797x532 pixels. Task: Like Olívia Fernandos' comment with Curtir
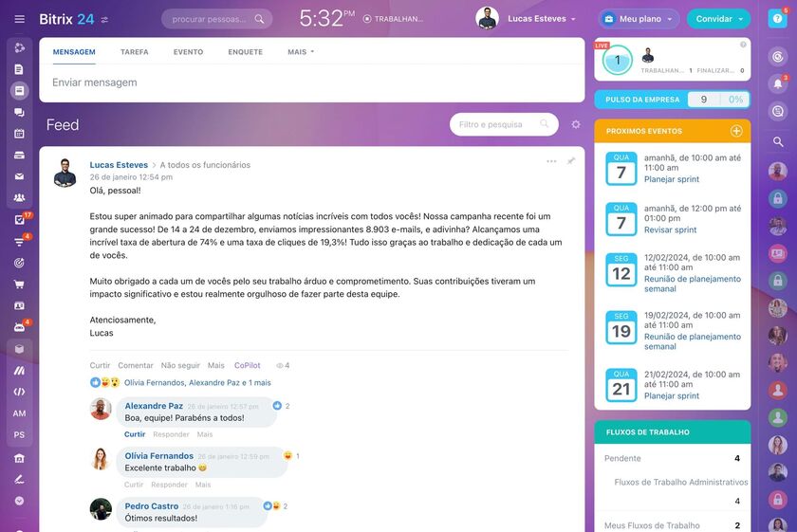(x=134, y=485)
